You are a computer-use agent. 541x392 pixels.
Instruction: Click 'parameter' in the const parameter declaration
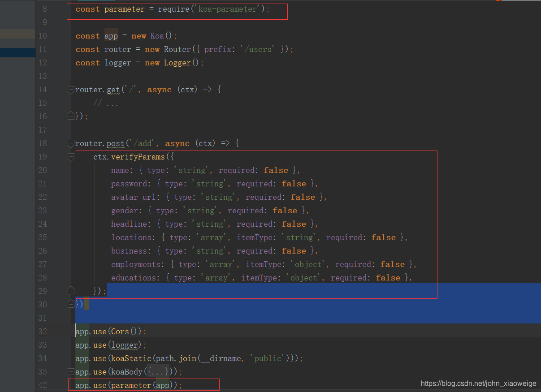pos(124,9)
